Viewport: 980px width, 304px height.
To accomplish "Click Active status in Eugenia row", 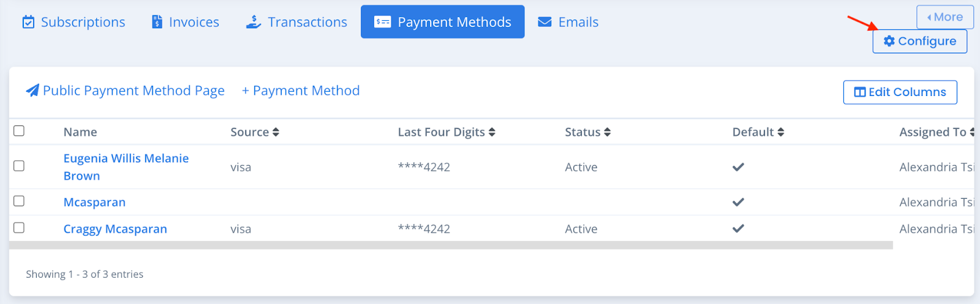I will click(x=581, y=167).
